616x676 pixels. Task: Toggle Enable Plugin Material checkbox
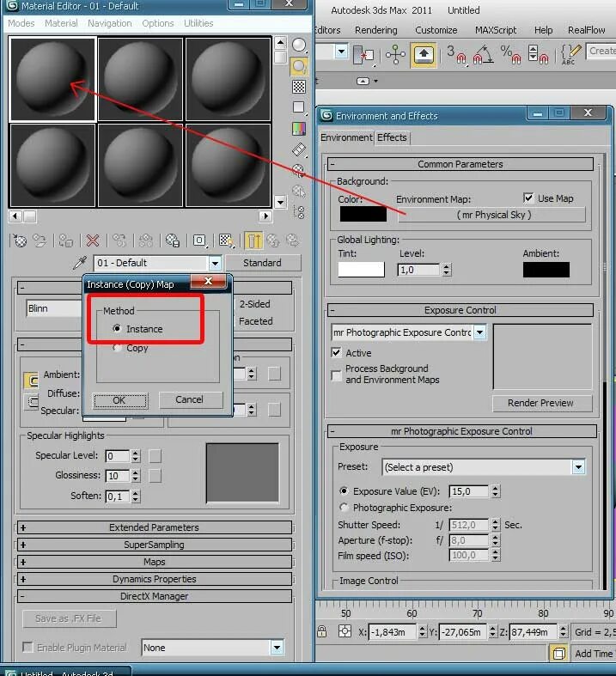pyautogui.click(x=27, y=647)
